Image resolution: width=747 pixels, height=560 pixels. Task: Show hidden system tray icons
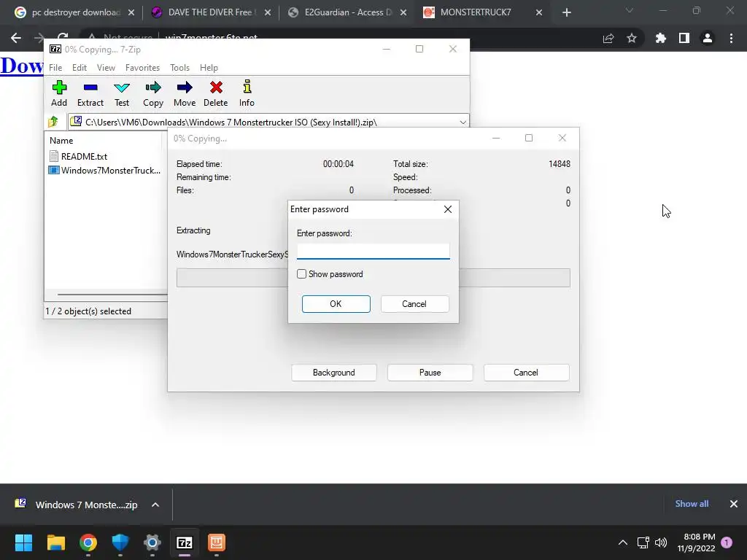[623, 542]
